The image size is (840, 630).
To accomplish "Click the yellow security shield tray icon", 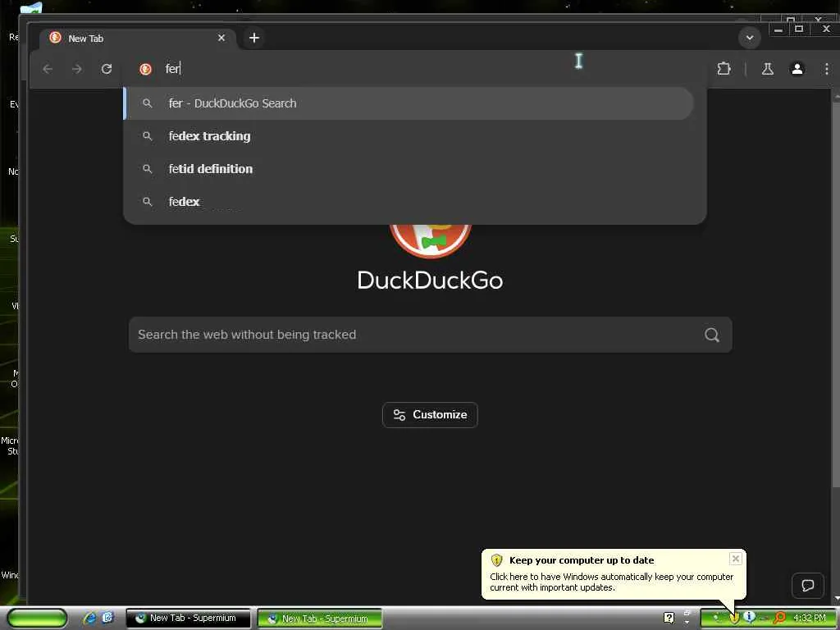I will (x=734, y=619).
